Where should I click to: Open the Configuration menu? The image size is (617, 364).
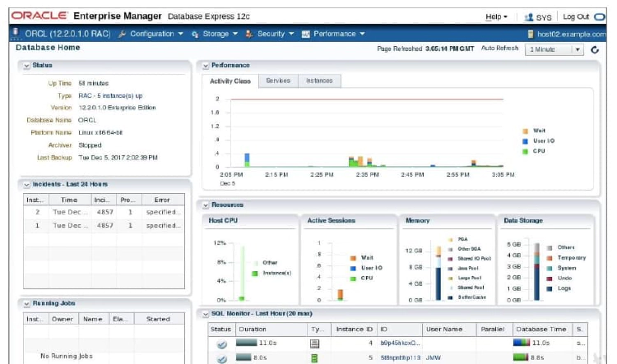tap(156, 34)
